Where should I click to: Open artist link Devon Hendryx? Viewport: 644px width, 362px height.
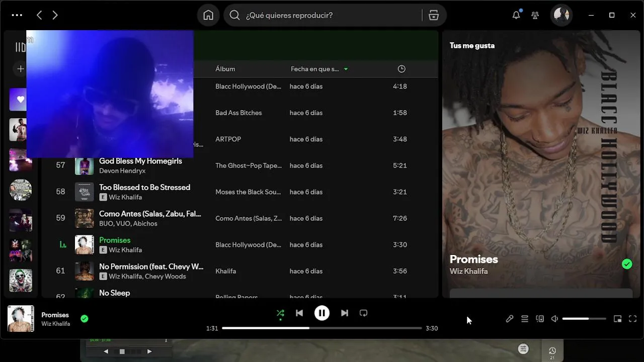(122, 171)
